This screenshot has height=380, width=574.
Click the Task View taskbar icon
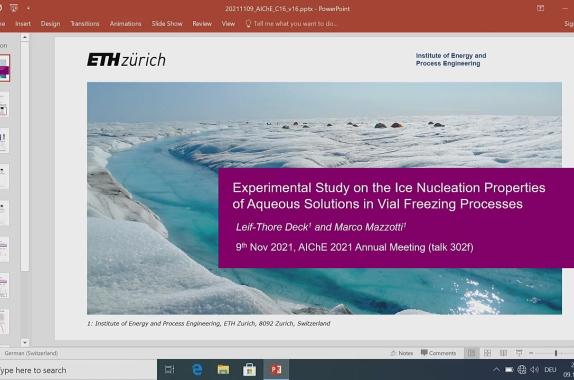tap(170, 370)
